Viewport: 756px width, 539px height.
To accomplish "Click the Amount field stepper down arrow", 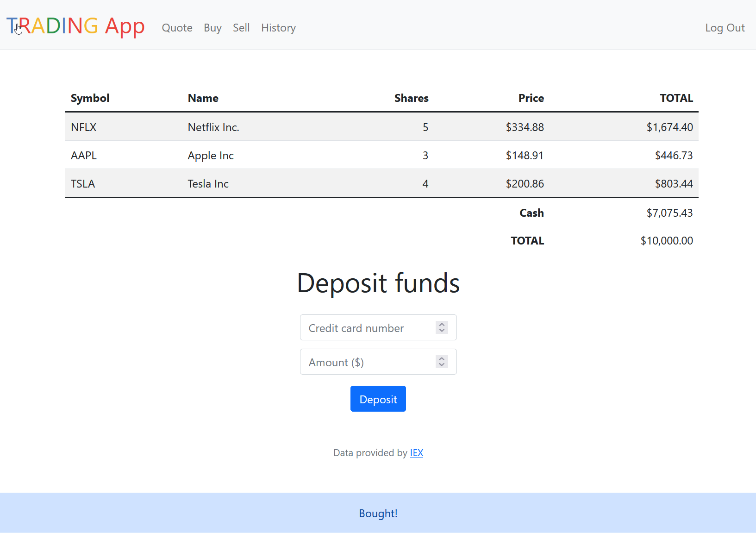I will pyautogui.click(x=441, y=364).
